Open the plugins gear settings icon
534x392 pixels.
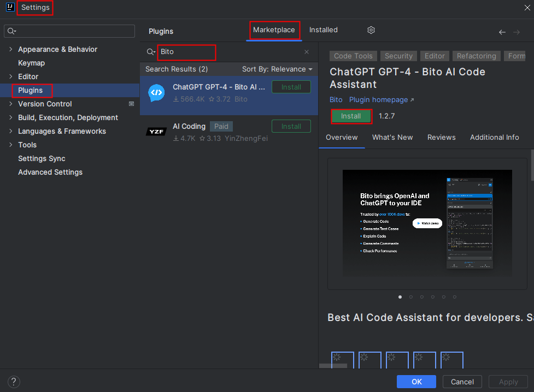point(371,30)
